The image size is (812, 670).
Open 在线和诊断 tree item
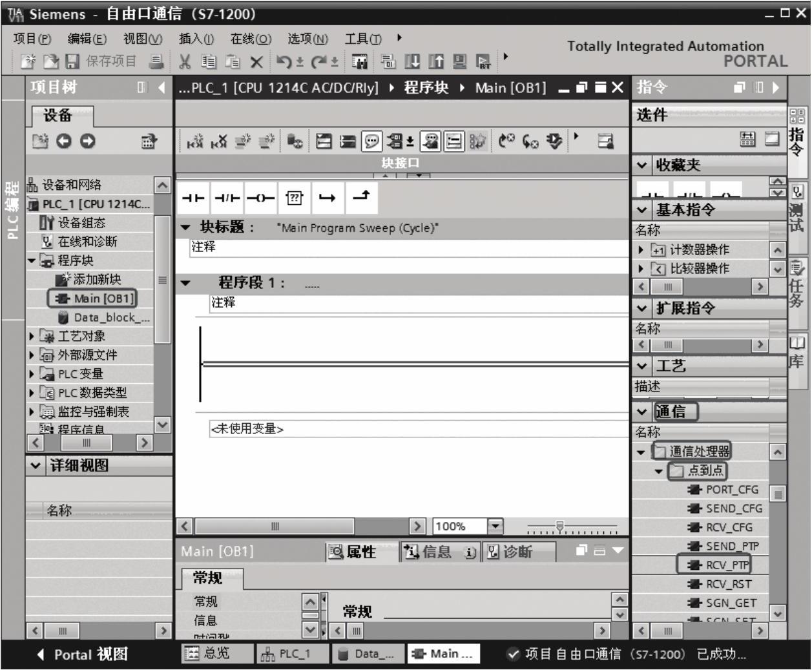tap(80, 242)
